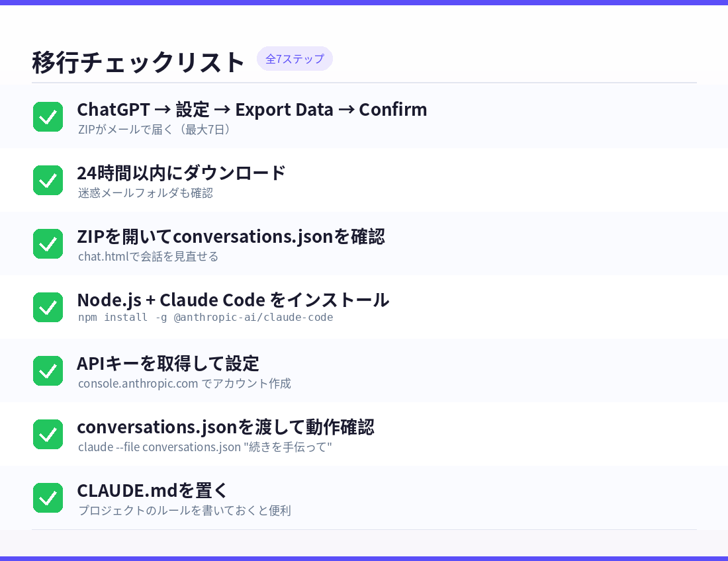
Task: Click the note 'chat.htmlで会話を見直せる'
Action: tap(148, 257)
